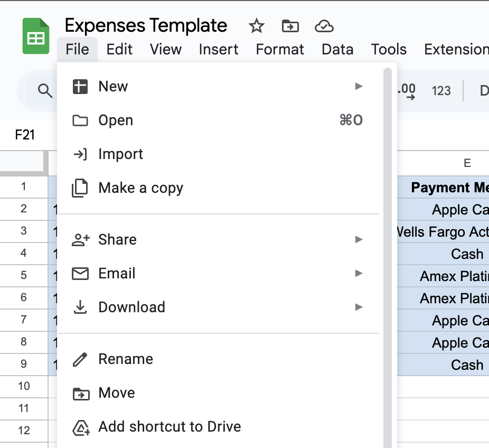Click the Email envelope icon

(x=80, y=274)
